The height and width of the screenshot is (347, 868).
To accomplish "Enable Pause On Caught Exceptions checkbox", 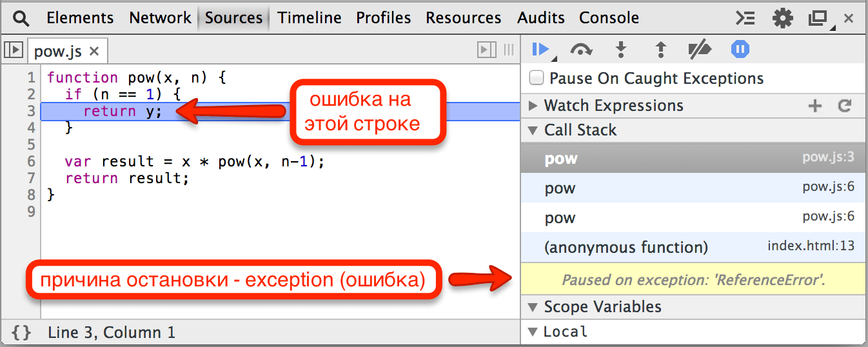I will coord(536,79).
